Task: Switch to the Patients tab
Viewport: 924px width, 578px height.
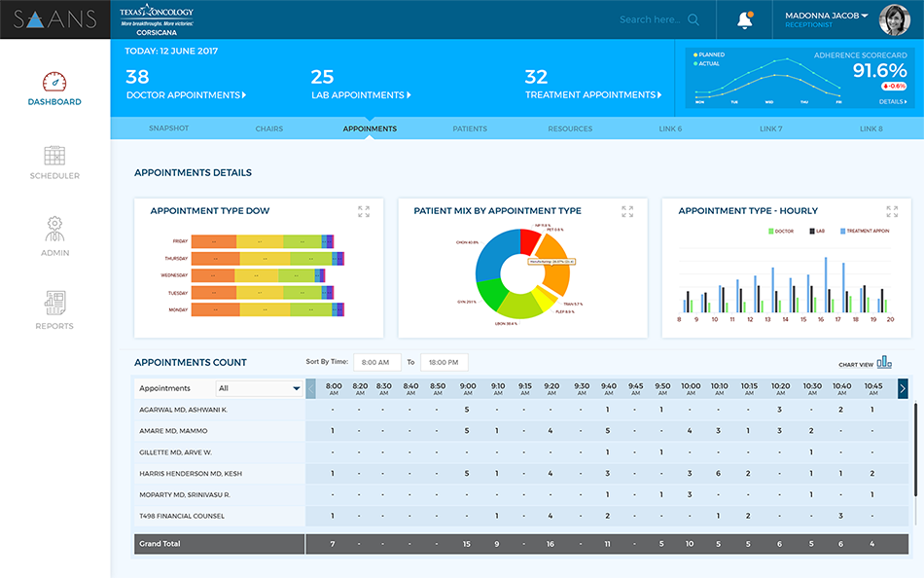Action: tap(470, 128)
